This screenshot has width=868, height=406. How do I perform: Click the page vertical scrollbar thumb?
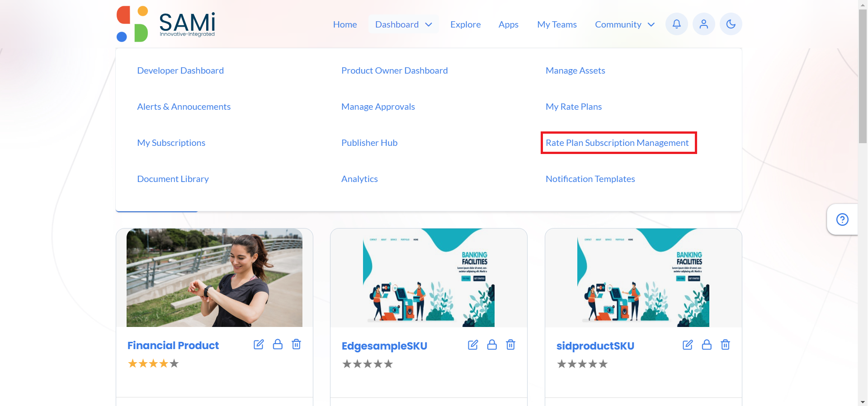[863, 75]
